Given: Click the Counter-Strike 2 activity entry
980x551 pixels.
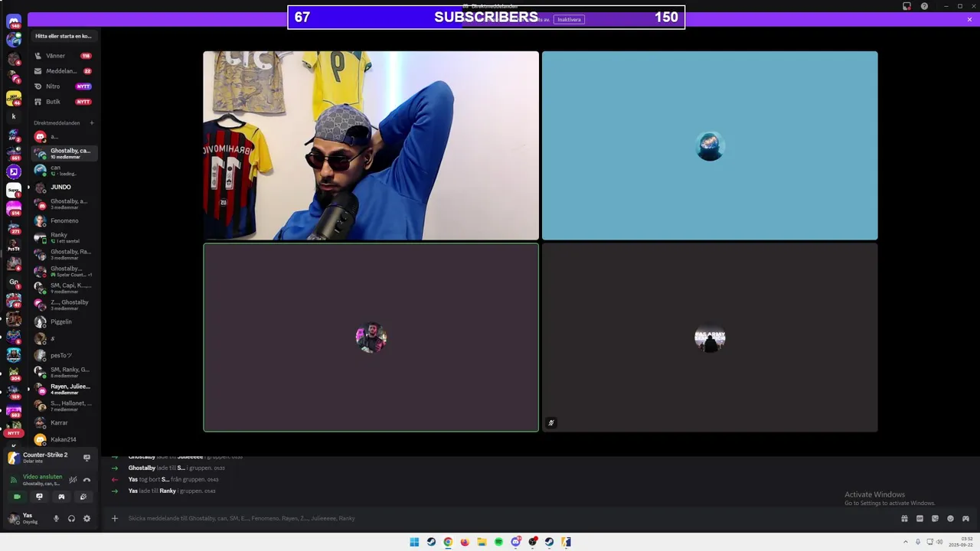Looking at the screenshot, I should pos(44,458).
